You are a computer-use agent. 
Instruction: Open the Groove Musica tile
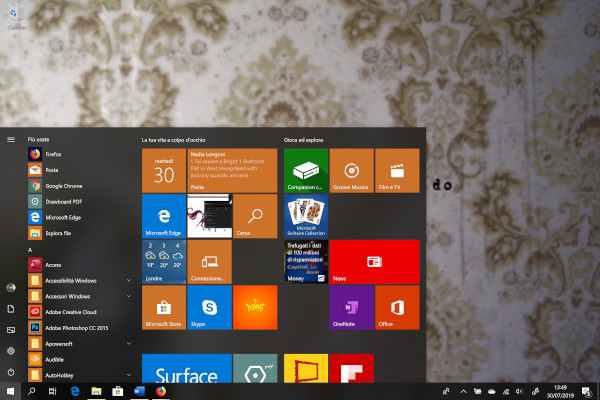tap(351, 170)
